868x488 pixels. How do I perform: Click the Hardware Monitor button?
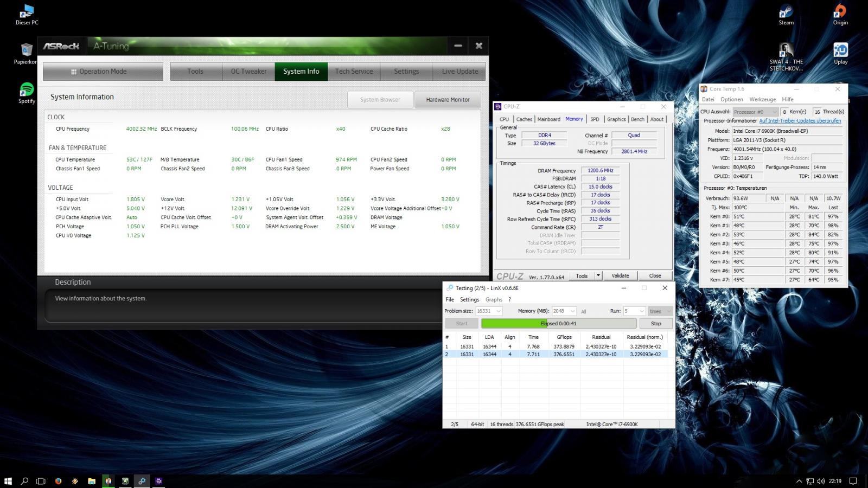tap(448, 100)
